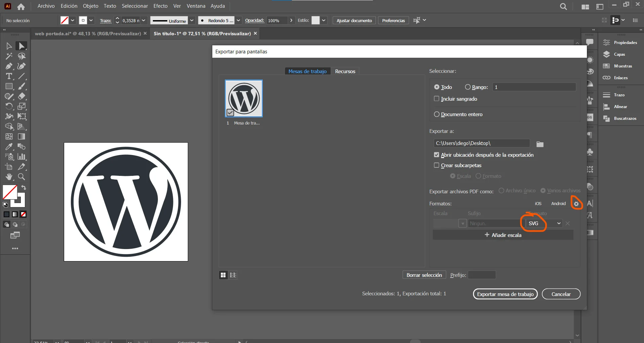Click the Estilo style swatch

pyautogui.click(x=315, y=20)
